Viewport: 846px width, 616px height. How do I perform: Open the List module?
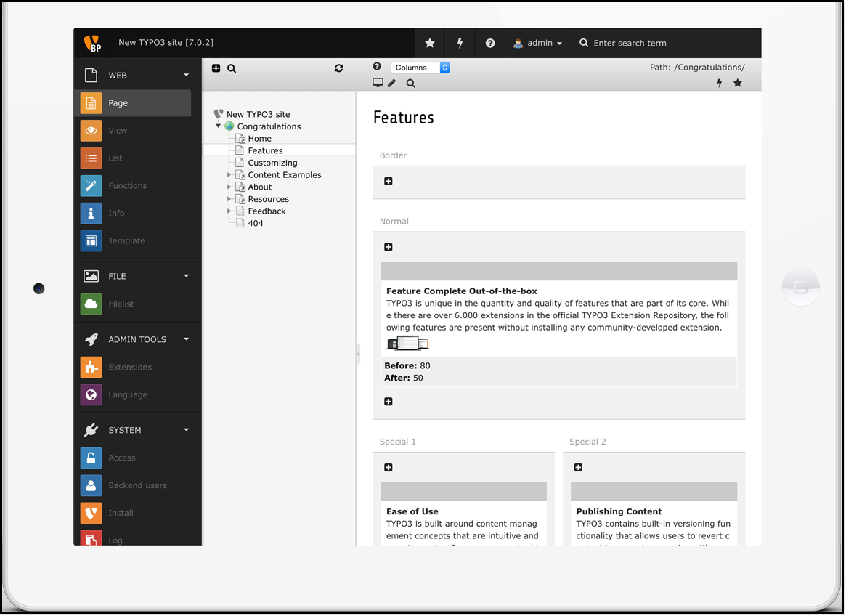tap(115, 158)
